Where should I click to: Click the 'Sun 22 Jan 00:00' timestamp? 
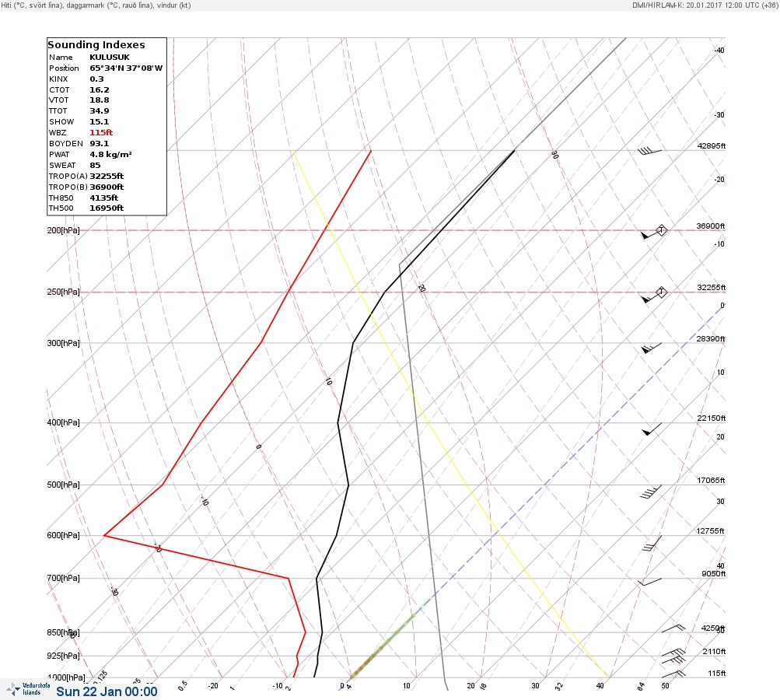click(x=107, y=691)
